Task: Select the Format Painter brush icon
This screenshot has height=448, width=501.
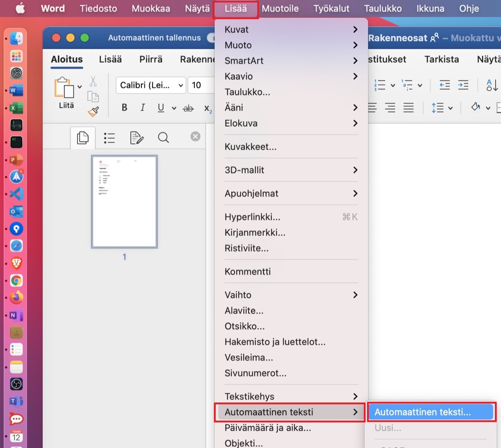Action: tap(93, 112)
